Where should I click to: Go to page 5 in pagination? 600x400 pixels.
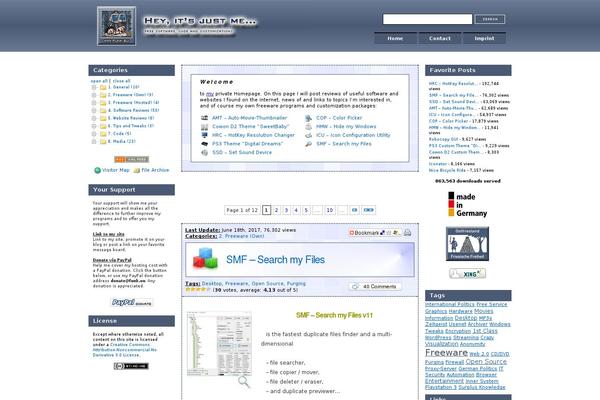click(x=306, y=210)
